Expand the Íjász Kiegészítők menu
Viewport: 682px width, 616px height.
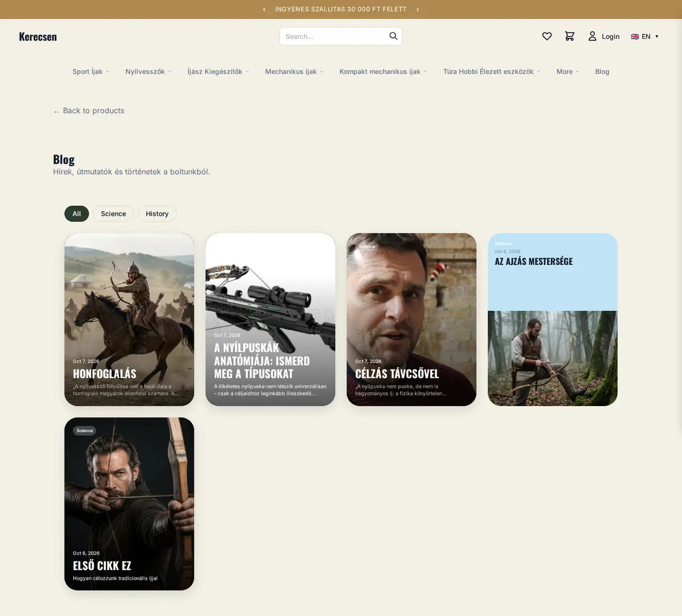[218, 71]
